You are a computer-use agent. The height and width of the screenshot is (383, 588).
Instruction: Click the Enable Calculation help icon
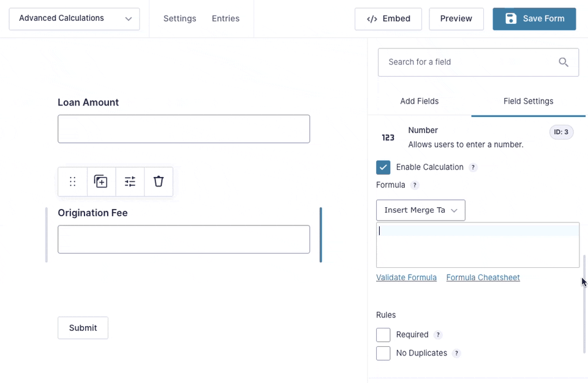pyautogui.click(x=473, y=167)
